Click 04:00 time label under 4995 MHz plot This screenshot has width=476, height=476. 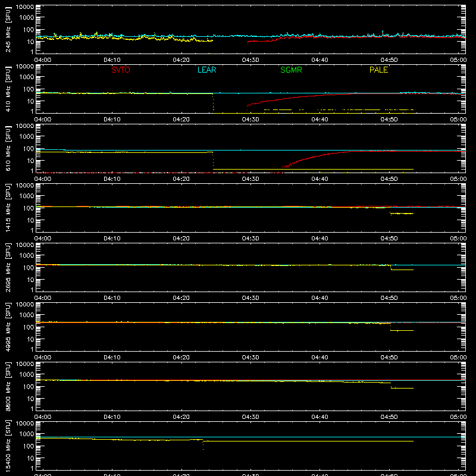(43, 358)
